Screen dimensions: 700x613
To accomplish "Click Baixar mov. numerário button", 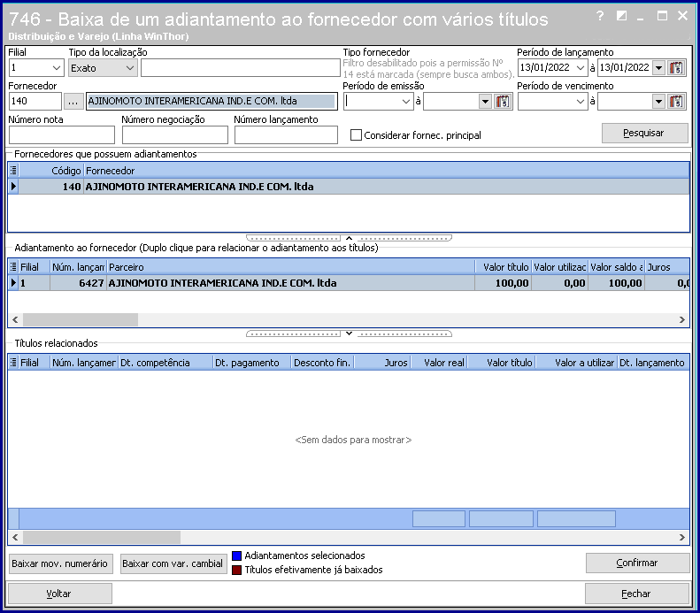I will [x=60, y=563].
